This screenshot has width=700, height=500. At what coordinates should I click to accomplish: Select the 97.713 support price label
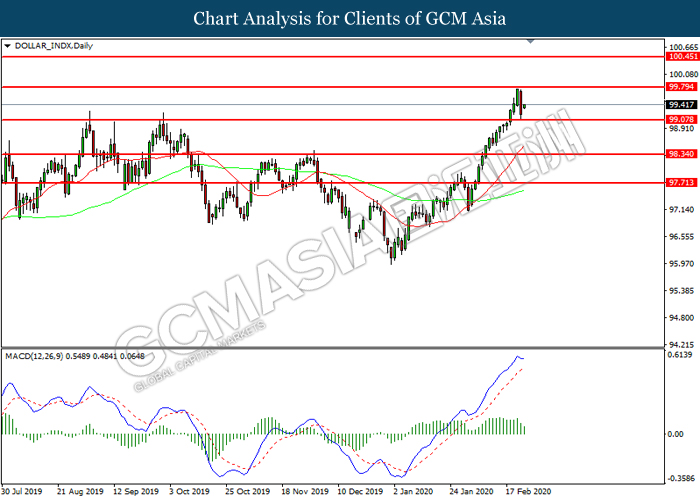[682, 183]
